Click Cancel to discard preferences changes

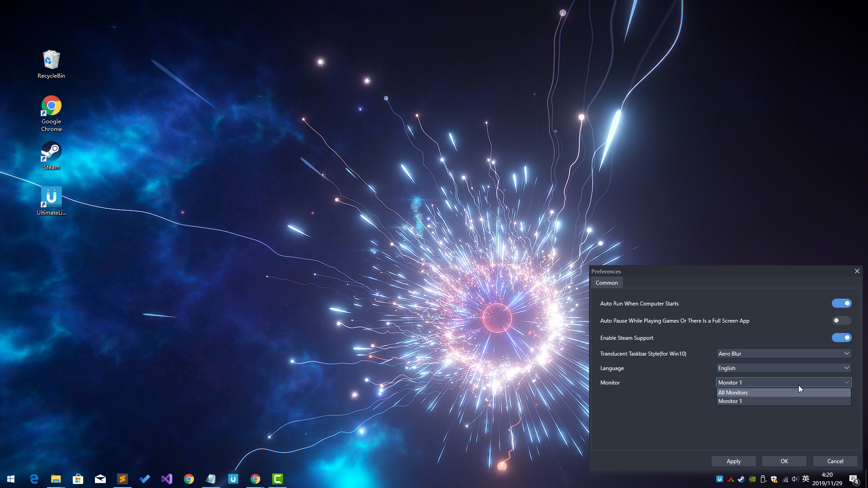[836, 460]
